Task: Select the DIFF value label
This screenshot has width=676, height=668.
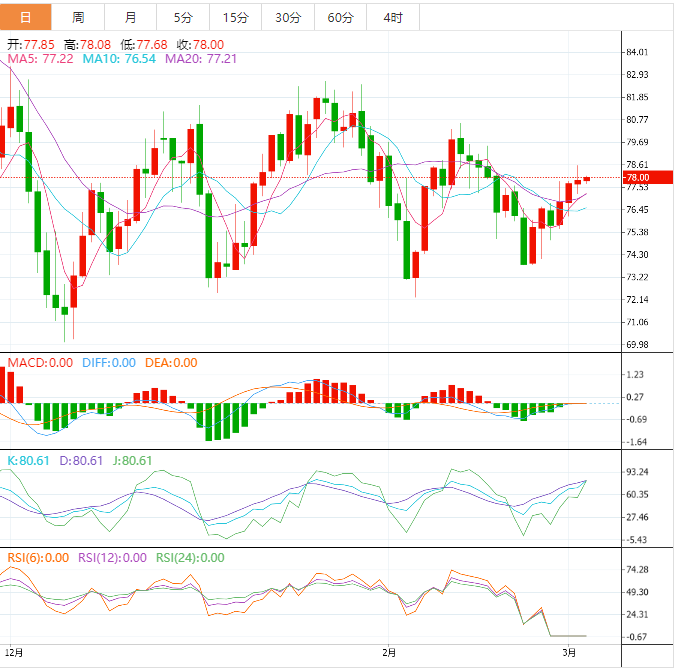Action: [107, 362]
